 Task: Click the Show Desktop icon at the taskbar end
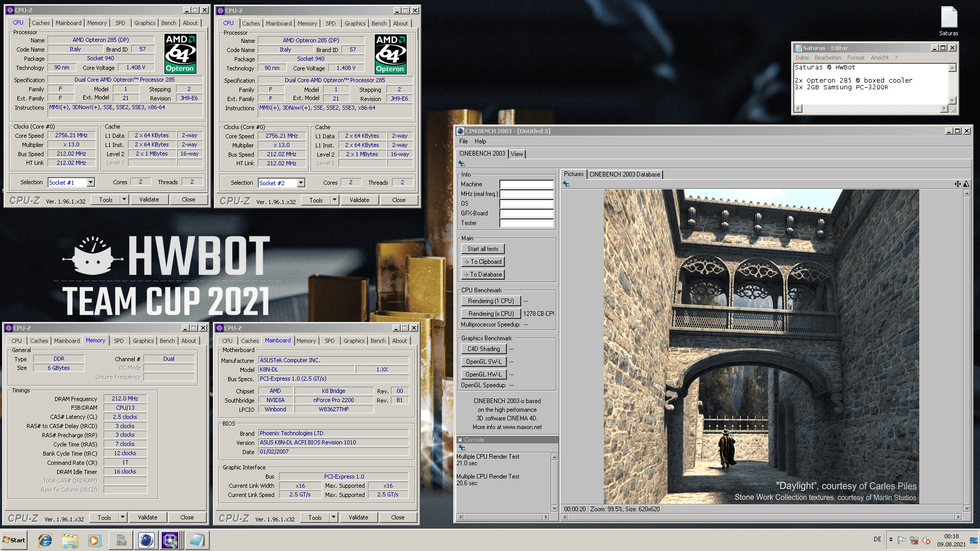[974, 540]
